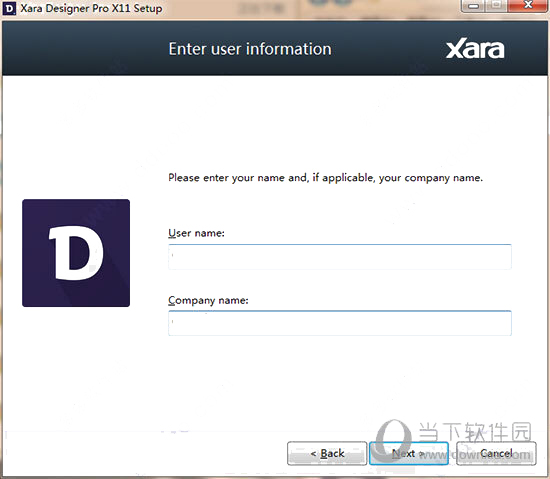Close the setup window
This screenshot has height=479, width=550.
528,5
